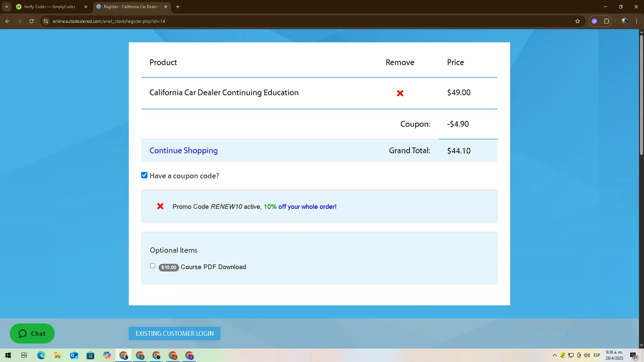The height and width of the screenshot is (362, 644).
Task: Show hidden system tray icons
Action: click(555, 355)
